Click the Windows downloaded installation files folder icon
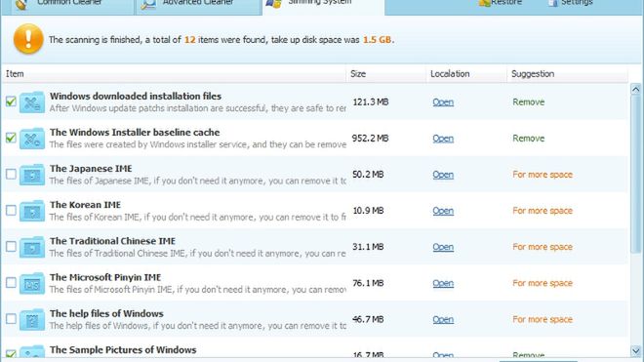The image size is (644, 362). (x=32, y=101)
